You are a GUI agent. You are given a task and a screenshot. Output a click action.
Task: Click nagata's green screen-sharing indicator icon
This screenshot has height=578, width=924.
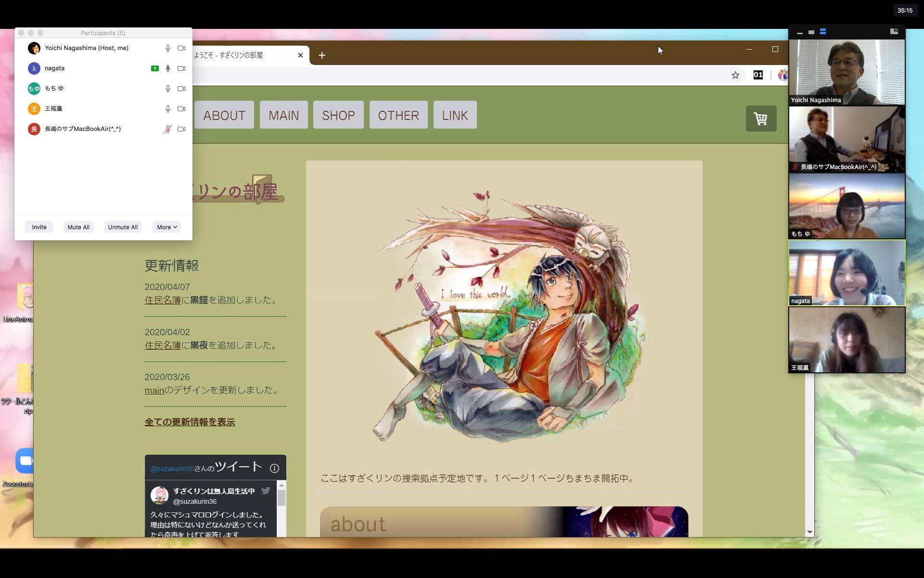(155, 68)
